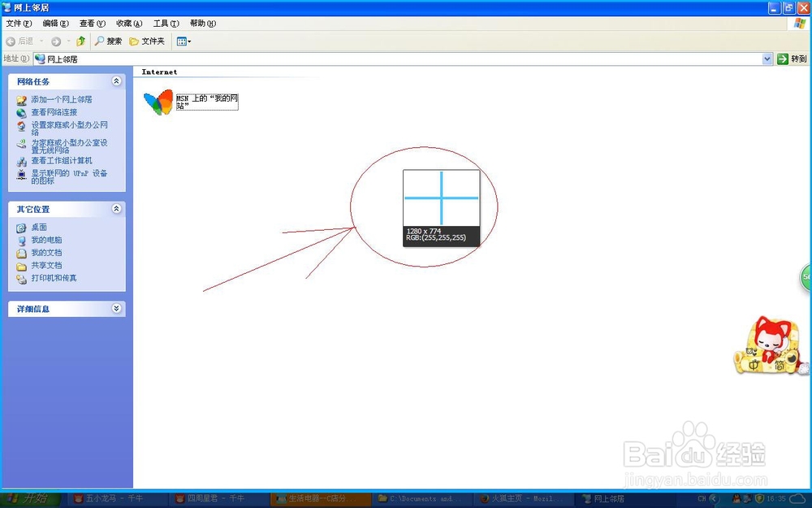The width and height of the screenshot is (812, 508).
Task: Switch to 火狐主页 Mozilla taskbar window
Action: [522, 499]
